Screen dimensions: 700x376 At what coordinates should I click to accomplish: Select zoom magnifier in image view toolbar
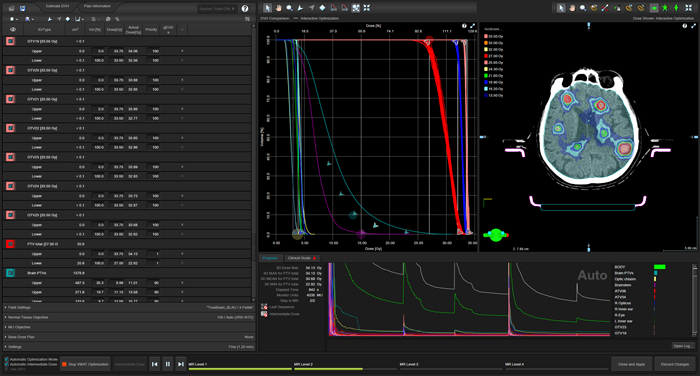click(x=583, y=8)
